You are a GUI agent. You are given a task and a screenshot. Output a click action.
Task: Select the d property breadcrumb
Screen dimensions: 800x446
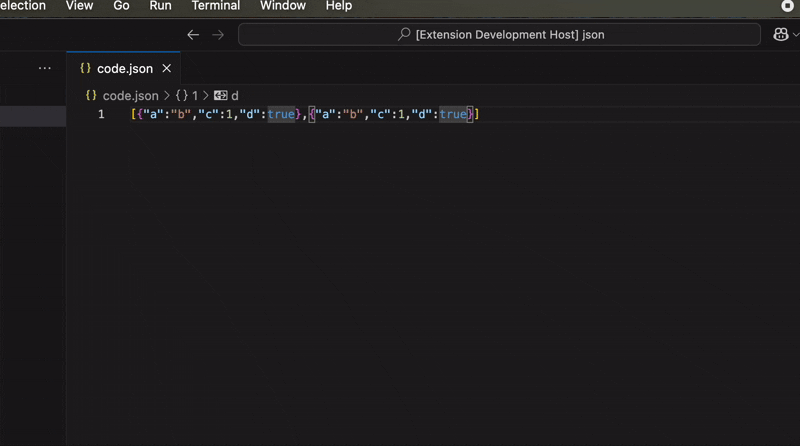[x=235, y=95]
